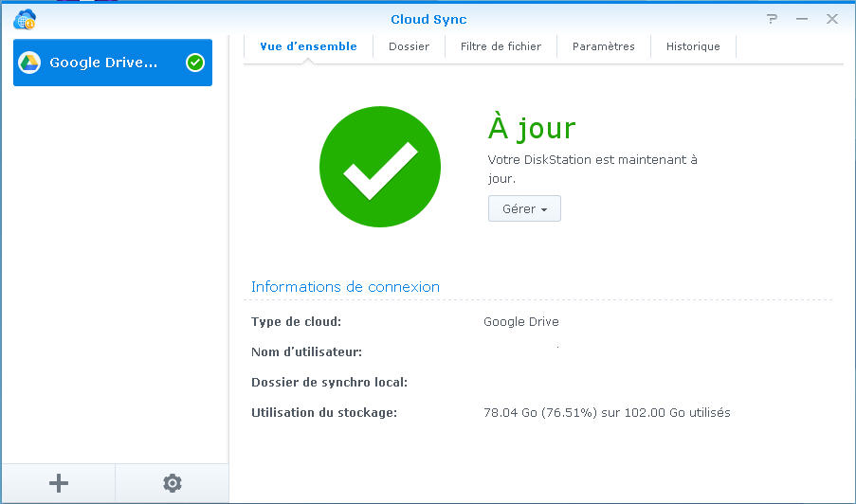Select the Paramètres tab
Viewport: 856px width, 504px height.
coord(603,46)
